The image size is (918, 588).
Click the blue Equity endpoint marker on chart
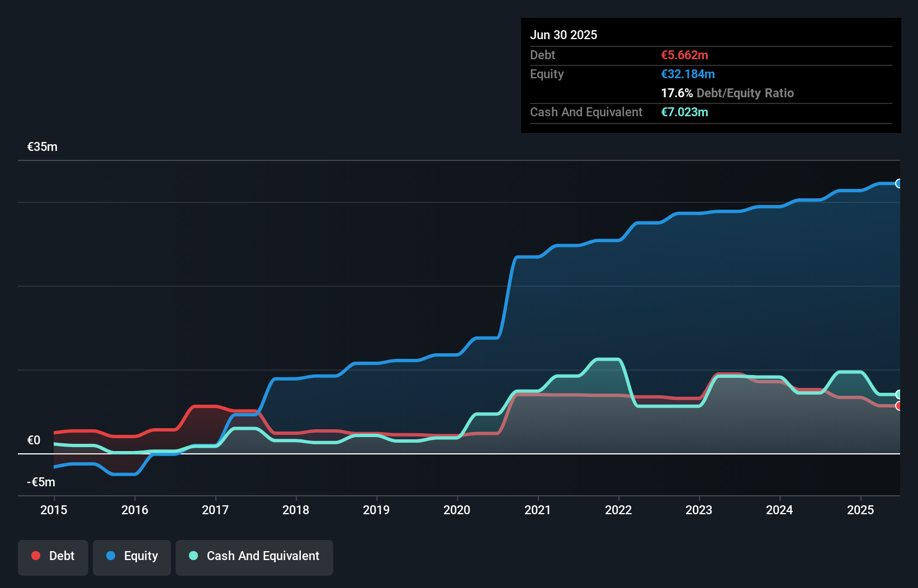click(x=898, y=184)
